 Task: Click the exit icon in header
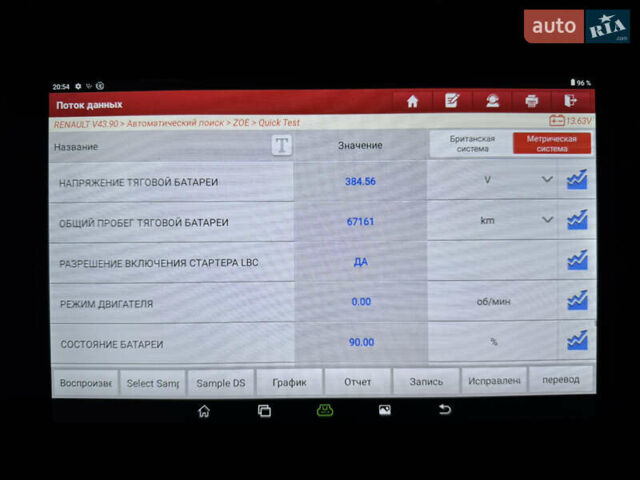coord(571,101)
